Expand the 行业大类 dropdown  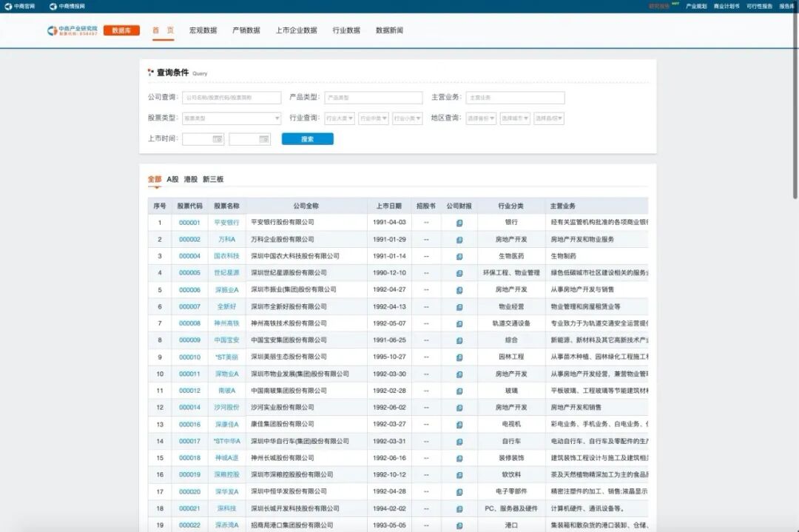(340, 118)
